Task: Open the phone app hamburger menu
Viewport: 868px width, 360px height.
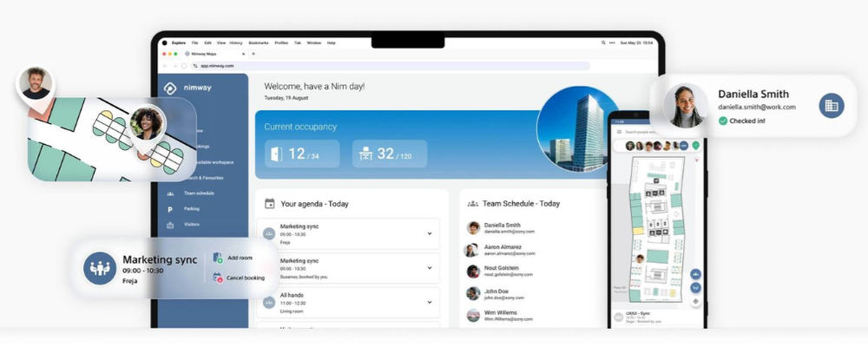Action: coord(619,132)
